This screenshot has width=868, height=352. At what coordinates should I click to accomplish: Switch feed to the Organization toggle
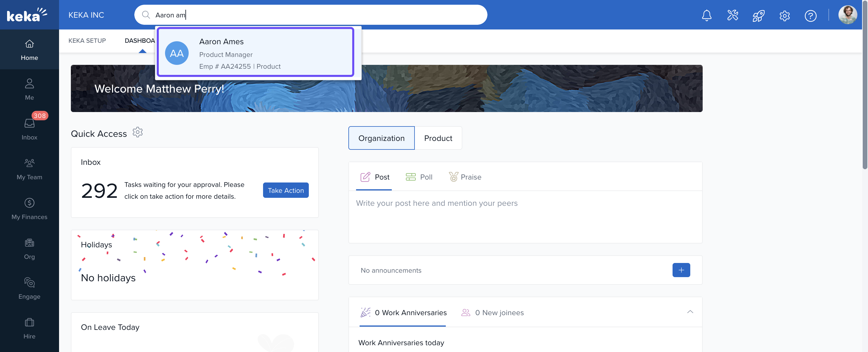pos(381,138)
